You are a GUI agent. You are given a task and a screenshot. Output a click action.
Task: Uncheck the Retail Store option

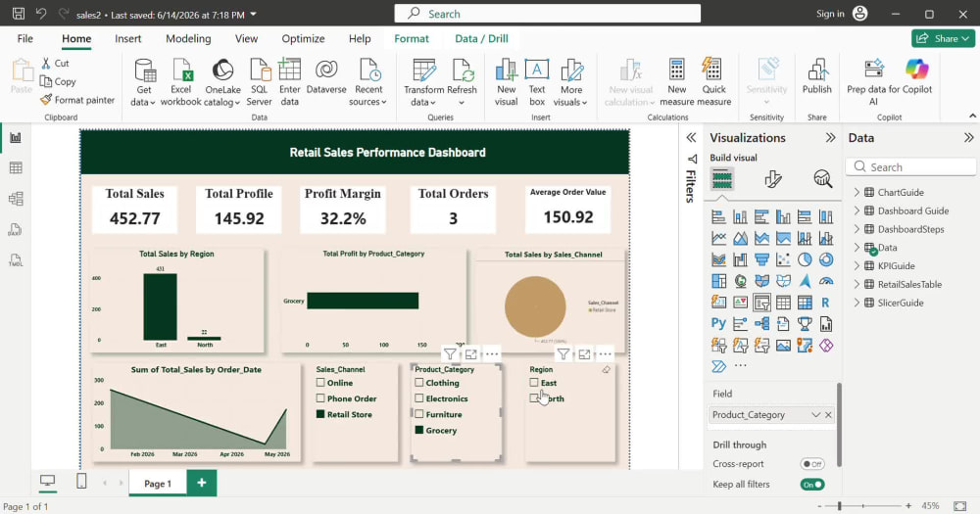coord(320,414)
